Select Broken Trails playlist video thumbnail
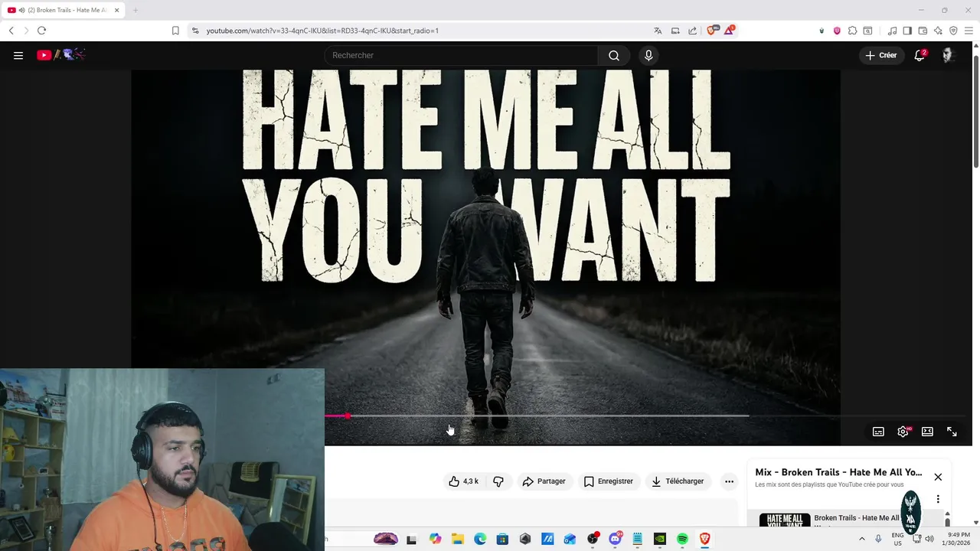This screenshot has width=980, height=551. tap(785, 520)
